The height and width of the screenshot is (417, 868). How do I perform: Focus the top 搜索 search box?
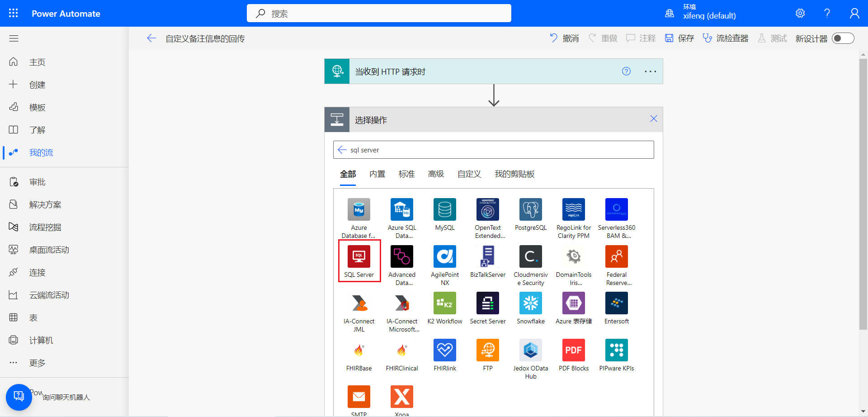pyautogui.click(x=379, y=14)
